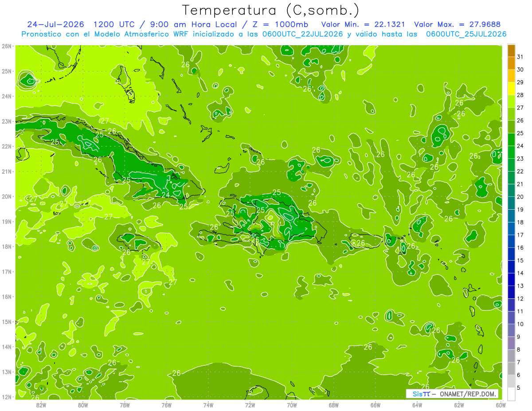This screenshot has height=411, width=532.
Task: Click the longitude label "76W"
Action: pyautogui.click(x=166, y=405)
